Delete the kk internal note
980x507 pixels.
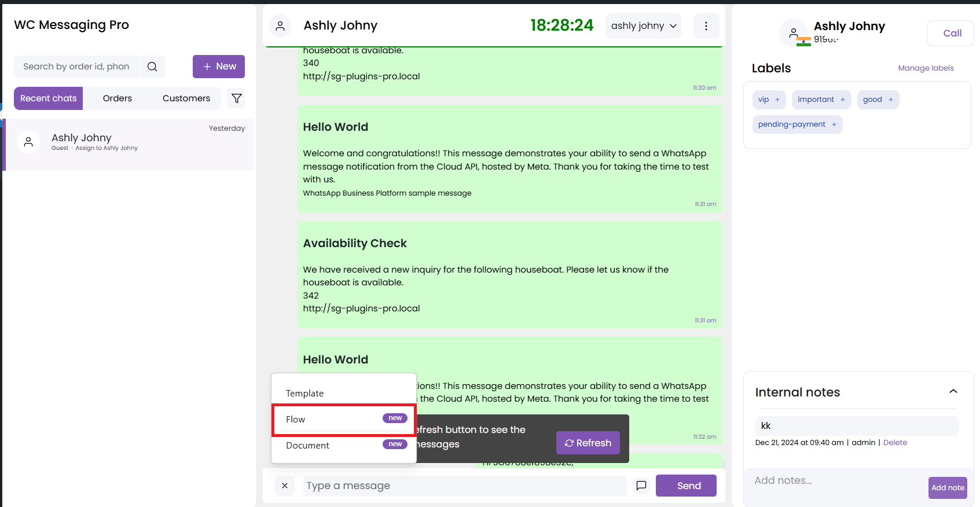(x=895, y=443)
